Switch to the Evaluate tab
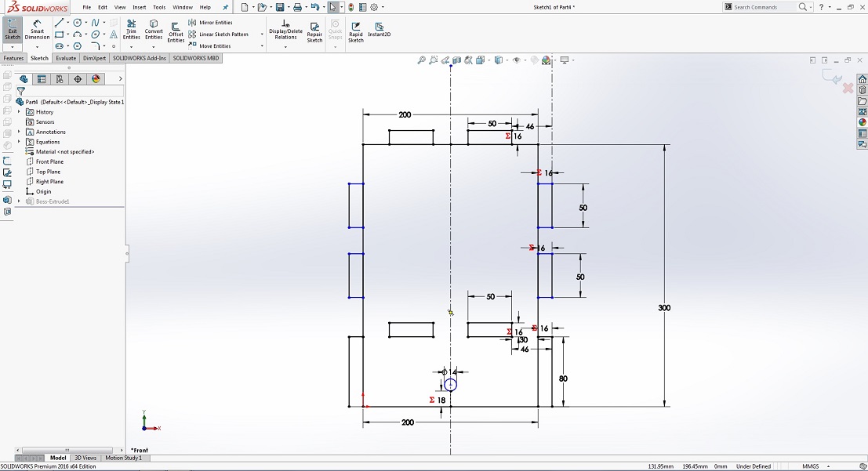The height and width of the screenshot is (471, 868). click(x=65, y=58)
